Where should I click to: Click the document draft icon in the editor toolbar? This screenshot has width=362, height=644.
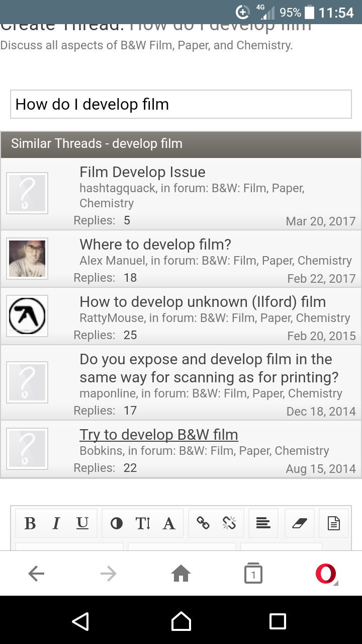click(x=333, y=524)
